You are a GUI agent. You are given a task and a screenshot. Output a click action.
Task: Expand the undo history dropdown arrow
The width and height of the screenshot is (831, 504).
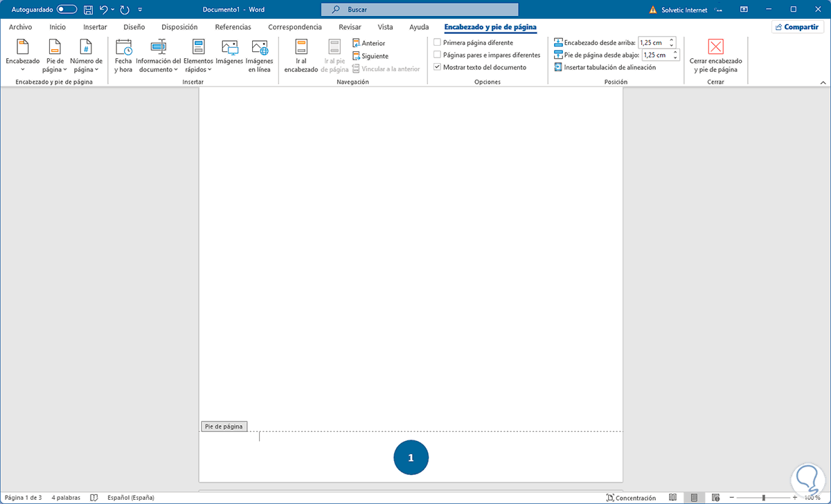113,10
